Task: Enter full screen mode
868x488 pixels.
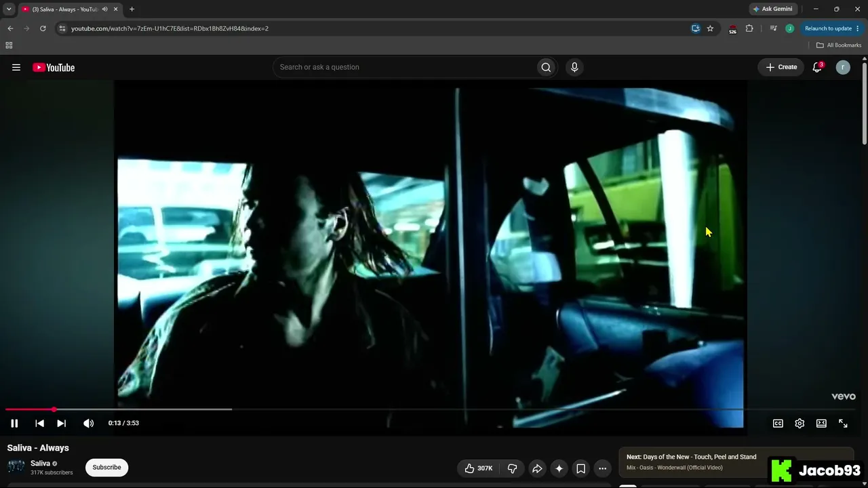Action: click(843, 423)
